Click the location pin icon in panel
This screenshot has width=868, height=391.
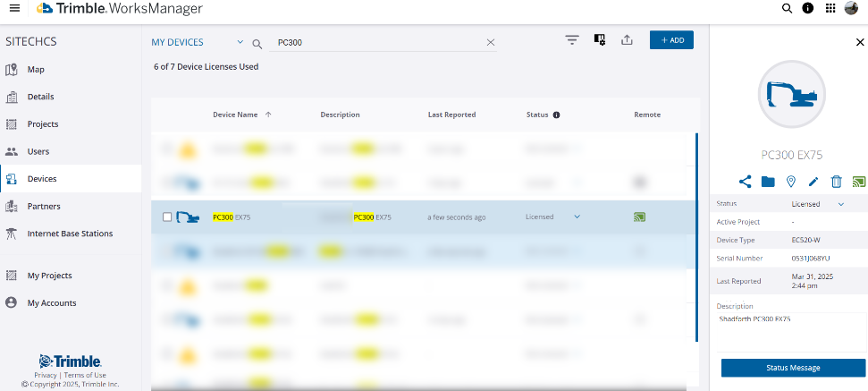791,181
